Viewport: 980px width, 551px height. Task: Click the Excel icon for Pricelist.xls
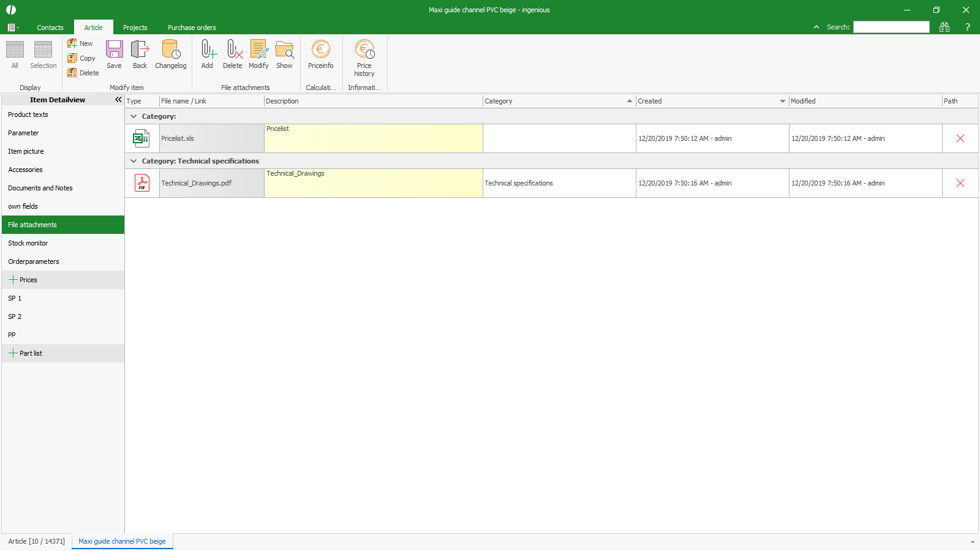point(141,138)
